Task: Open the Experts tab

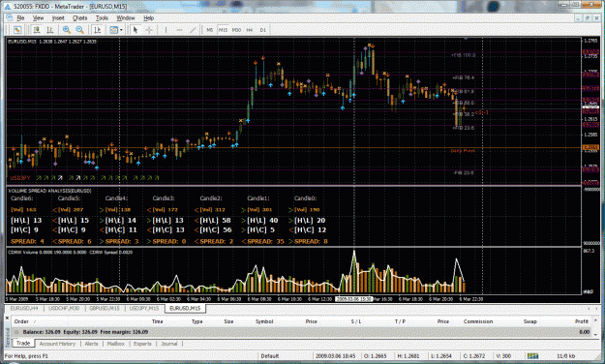Action: point(142,344)
